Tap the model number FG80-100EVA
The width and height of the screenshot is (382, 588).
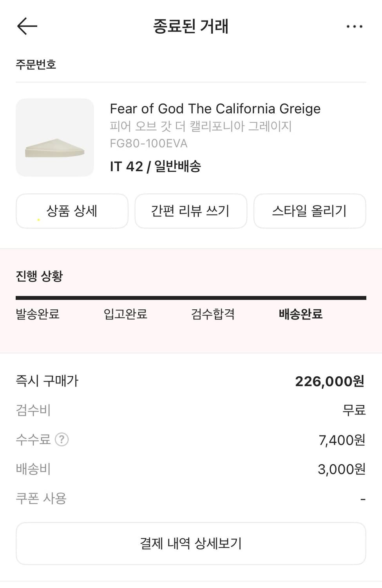pos(148,143)
